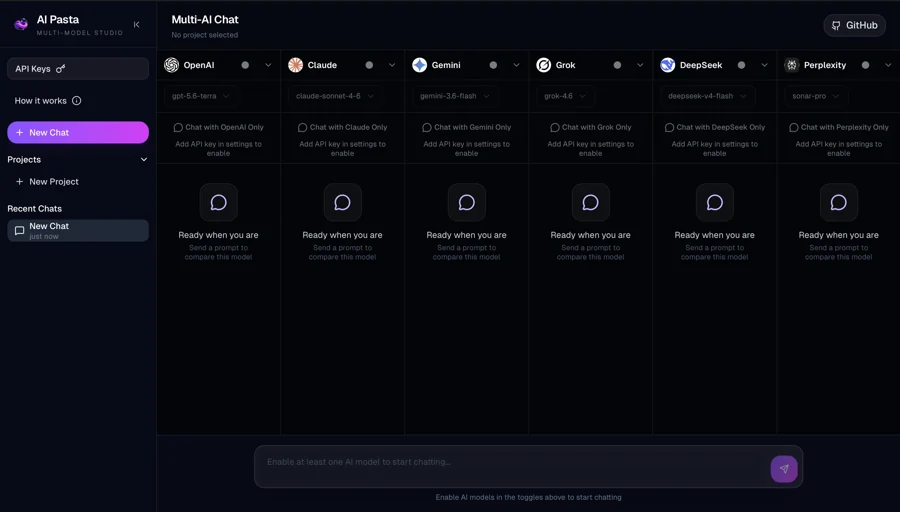Click the chat bubble icon in DeepSeek column

coord(715,203)
